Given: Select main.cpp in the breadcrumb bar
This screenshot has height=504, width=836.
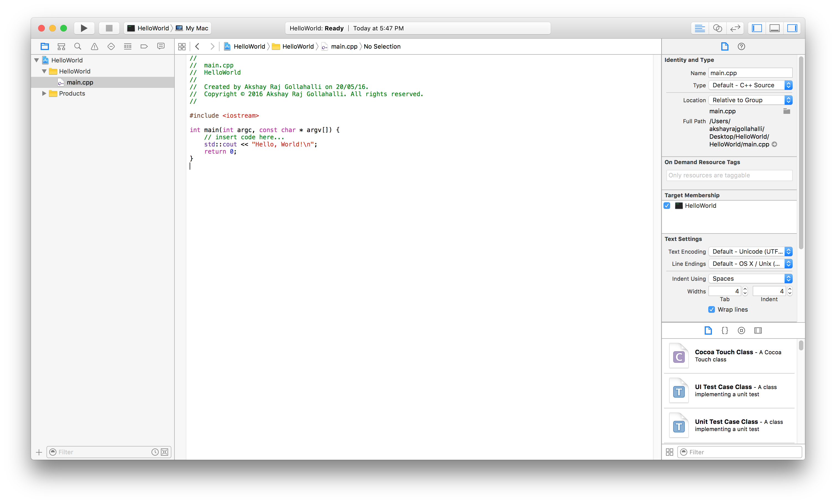Looking at the screenshot, I should [344, 46].
